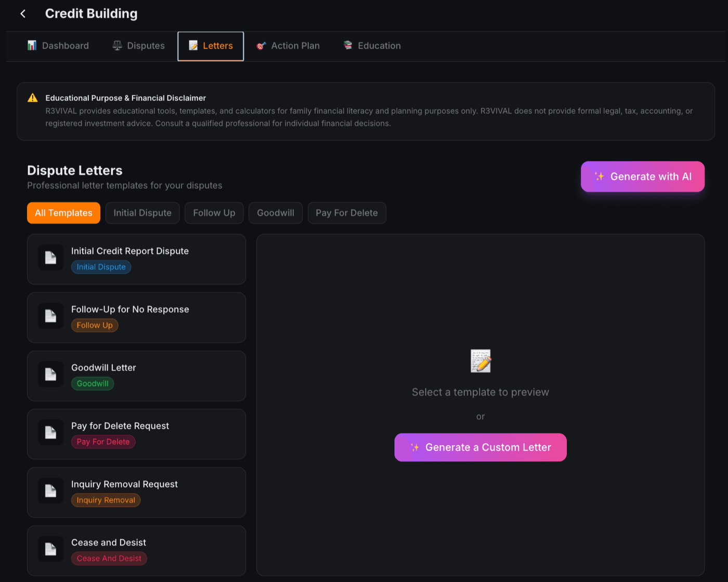Viewport: 728px width, 582px height.
Task: Filter by Initial Dispute templates
Action: coord(142,213)
